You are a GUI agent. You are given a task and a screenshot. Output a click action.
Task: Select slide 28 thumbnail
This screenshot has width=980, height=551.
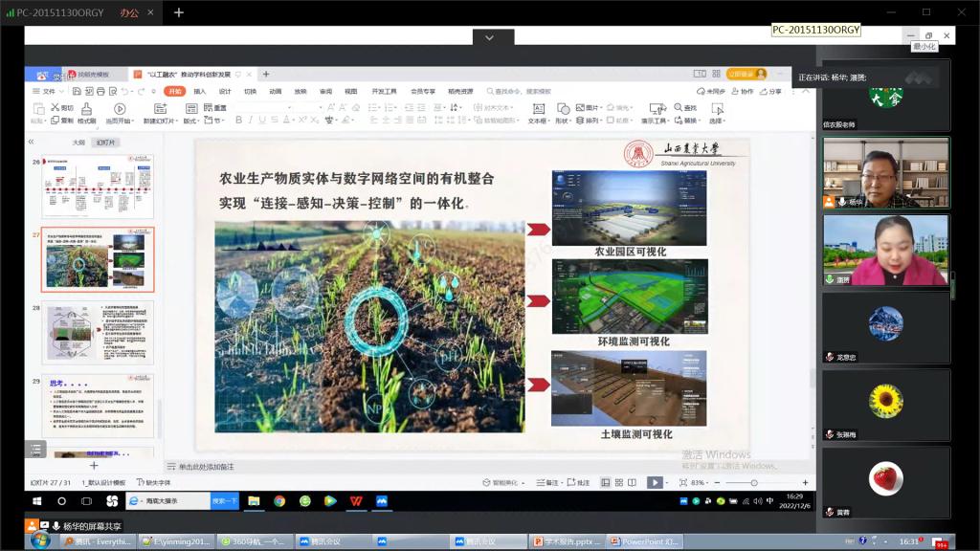coord(97,332)
